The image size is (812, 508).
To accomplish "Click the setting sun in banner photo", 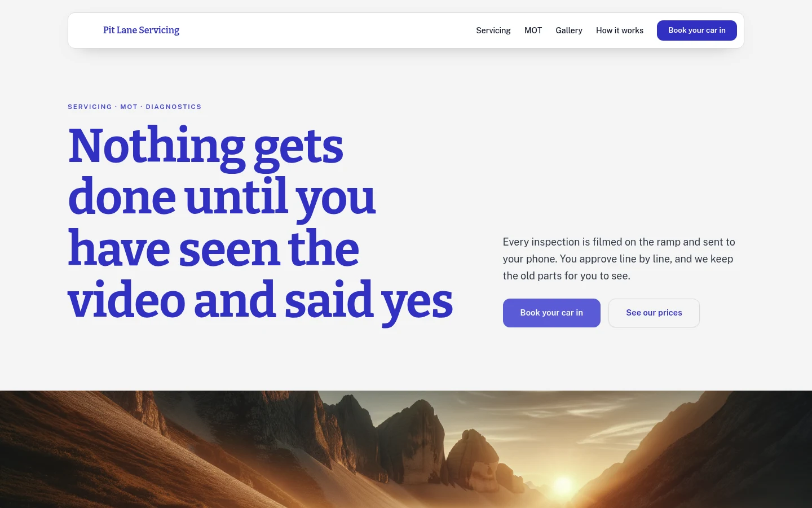I will [x=563, y=485].
